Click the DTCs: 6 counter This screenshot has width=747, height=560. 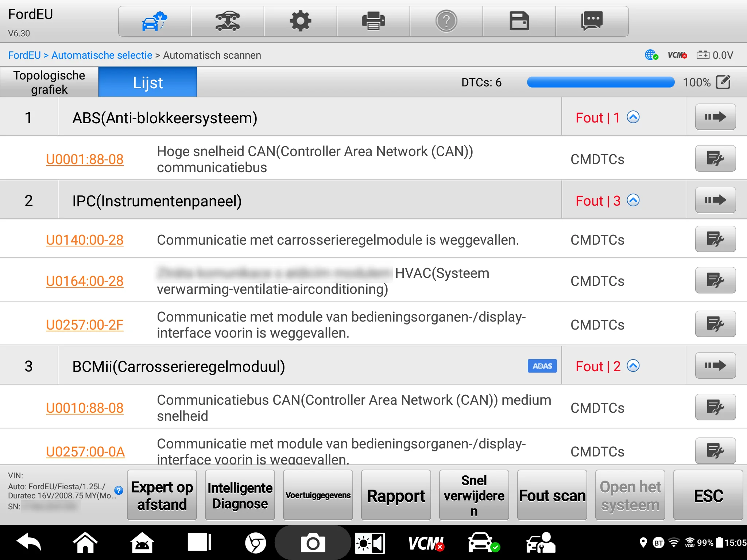tap(481, 82)
